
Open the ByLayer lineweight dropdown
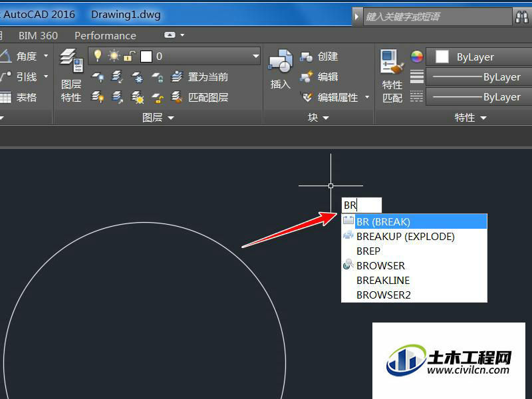pos(479,77)
